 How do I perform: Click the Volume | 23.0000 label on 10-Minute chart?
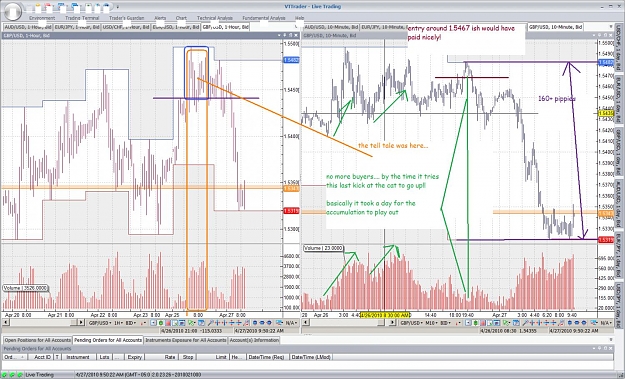point(323,248)
